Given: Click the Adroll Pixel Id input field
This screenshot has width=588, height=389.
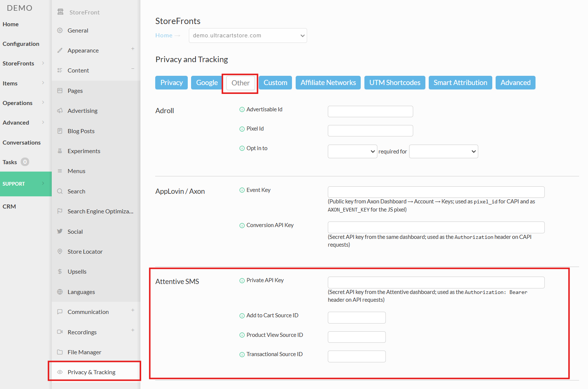Looking at the screenshot, I should click(370, 131).
